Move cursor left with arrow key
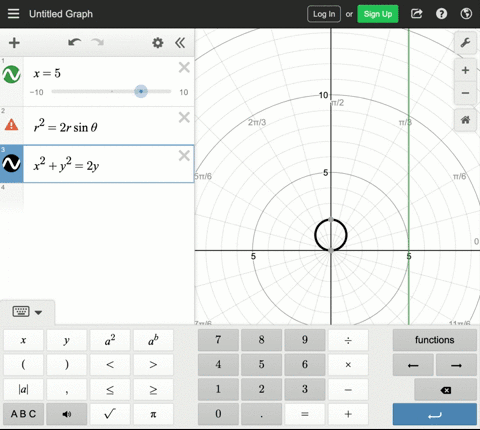480x430 pixels. pos(413,365)
